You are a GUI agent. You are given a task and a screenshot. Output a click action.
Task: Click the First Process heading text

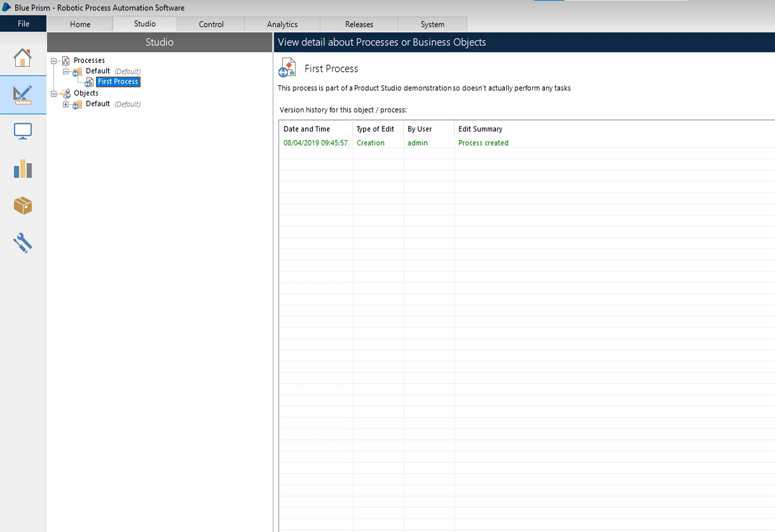pos(331,69)
